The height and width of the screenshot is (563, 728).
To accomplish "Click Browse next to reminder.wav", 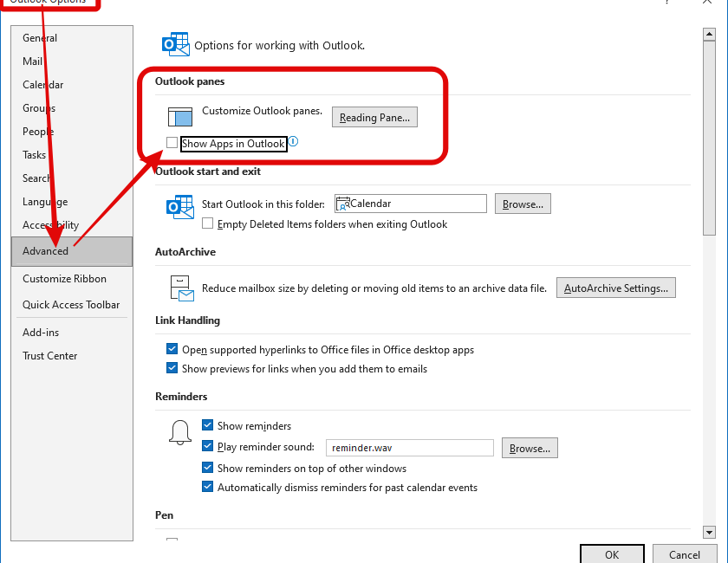I will click(x=530, y=448).
